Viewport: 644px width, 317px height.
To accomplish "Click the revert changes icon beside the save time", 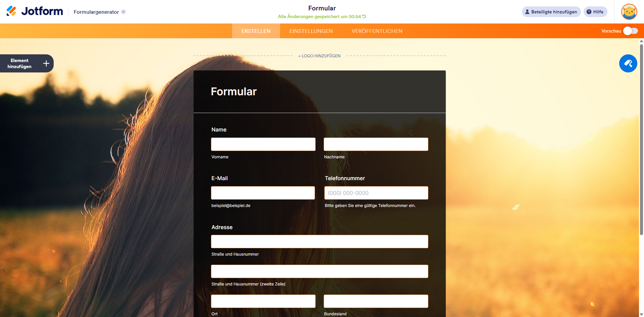I will (x=364, y=16).
